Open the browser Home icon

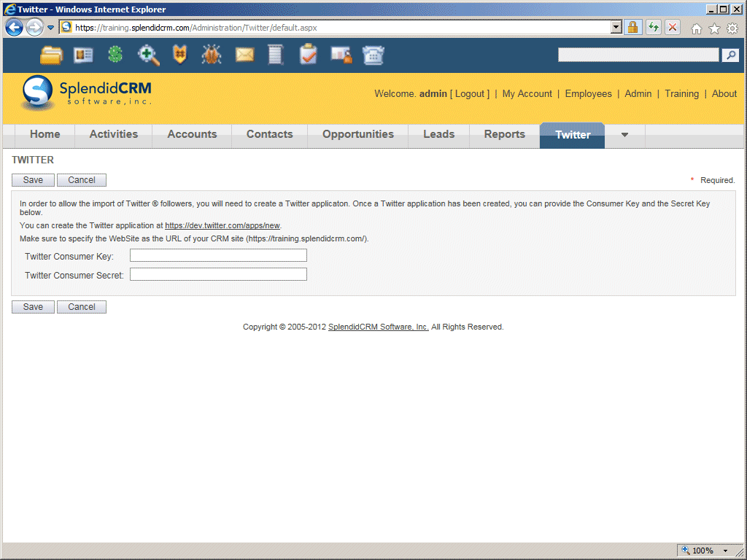tap(697, 28)
